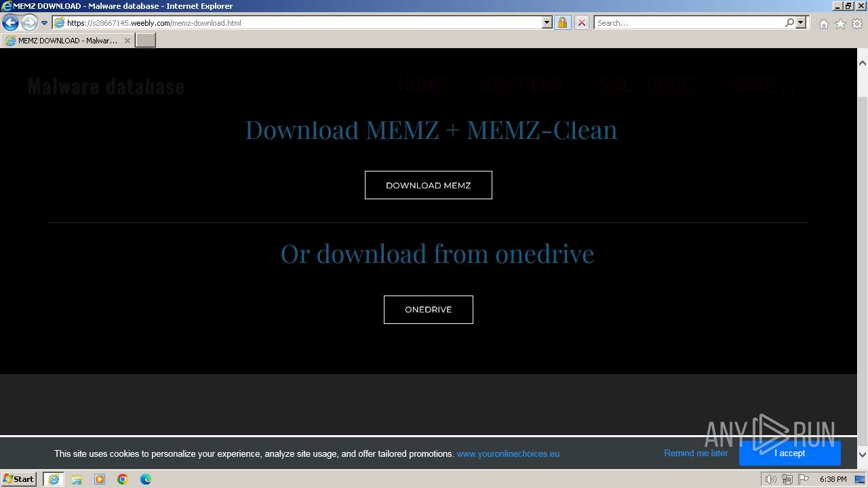Click the Malware database site title

[x=106, y=86]
